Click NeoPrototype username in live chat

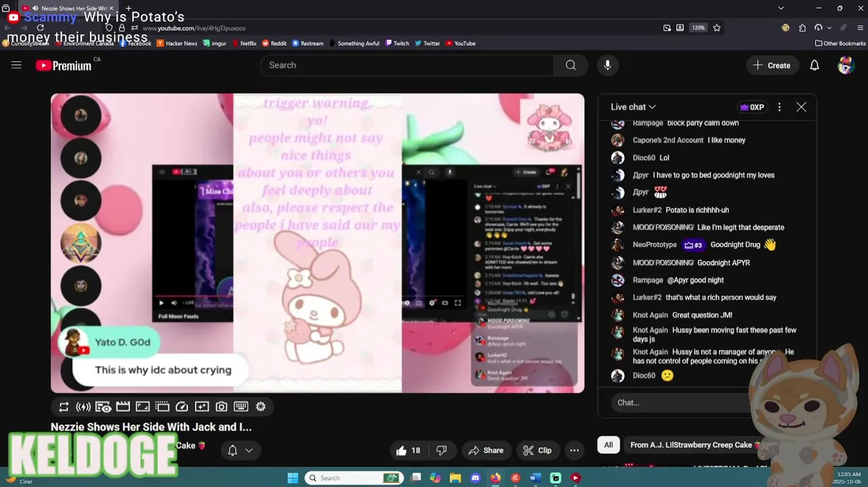[x=654, y=245]
